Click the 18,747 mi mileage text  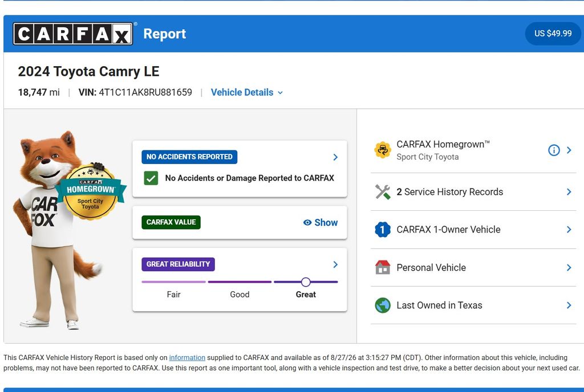[x=39, y=92]
